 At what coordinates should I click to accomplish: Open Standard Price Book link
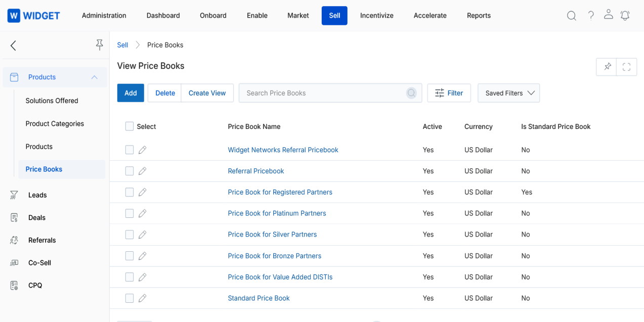tap(259, 298)
